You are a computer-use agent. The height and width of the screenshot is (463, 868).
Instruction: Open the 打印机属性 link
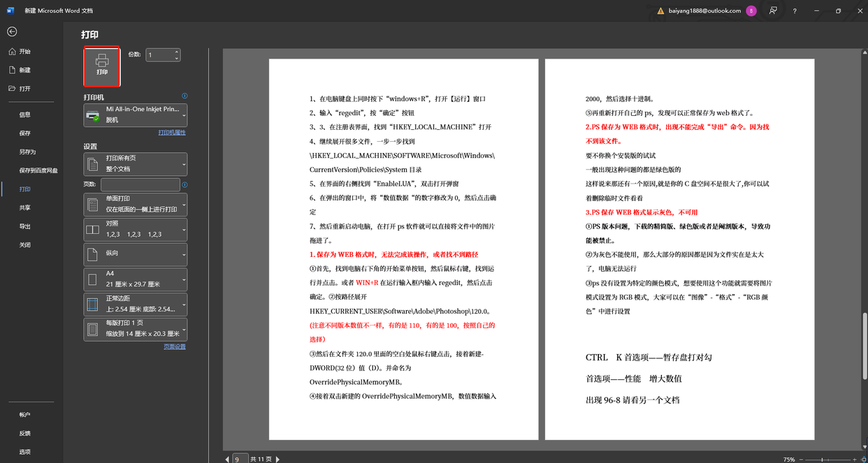(172, 132)
